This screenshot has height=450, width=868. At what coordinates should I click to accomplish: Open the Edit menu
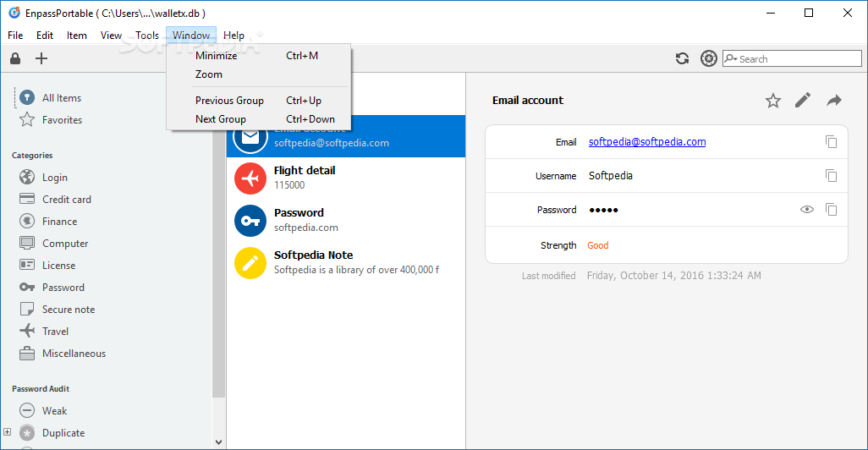click(45, 36)
